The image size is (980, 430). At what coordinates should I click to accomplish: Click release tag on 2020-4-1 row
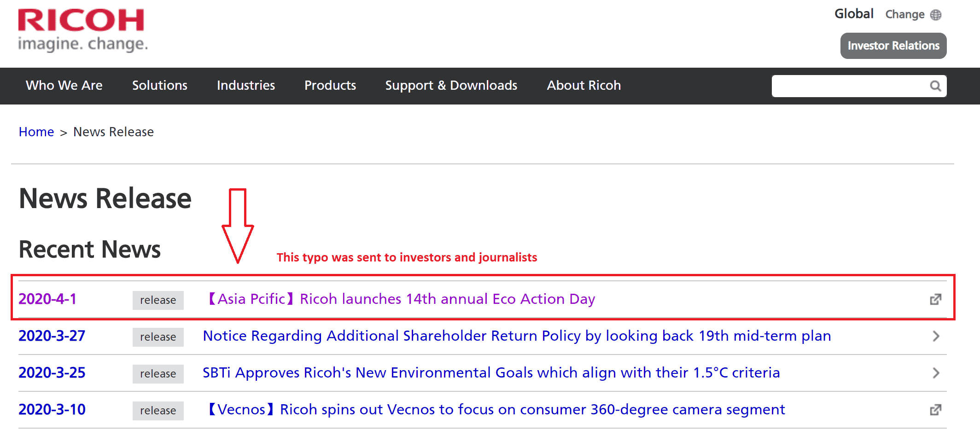coord(158,300)
